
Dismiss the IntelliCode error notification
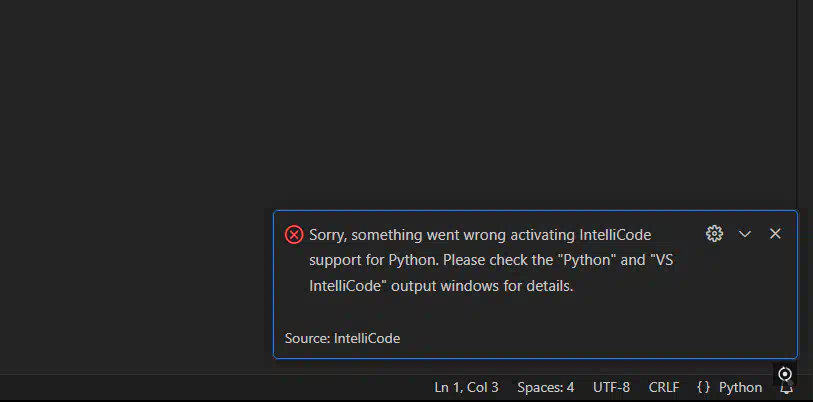click(x=775, y=234)
